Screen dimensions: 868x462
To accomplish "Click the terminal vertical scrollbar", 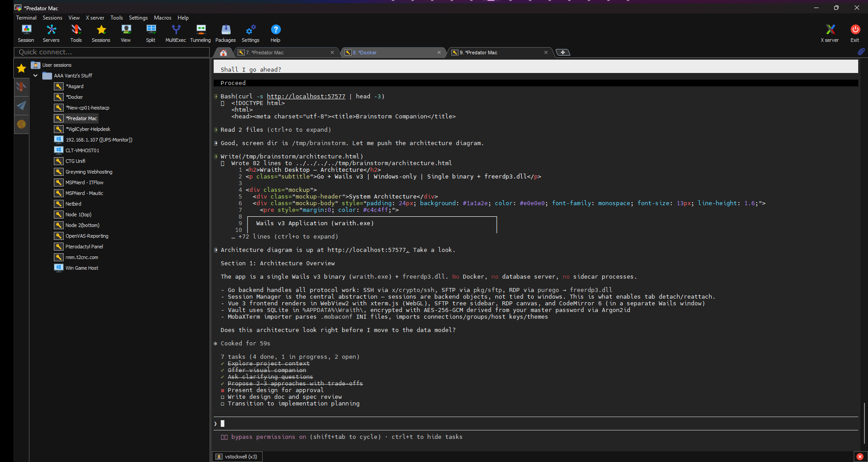I will click(x=864, y=423).
